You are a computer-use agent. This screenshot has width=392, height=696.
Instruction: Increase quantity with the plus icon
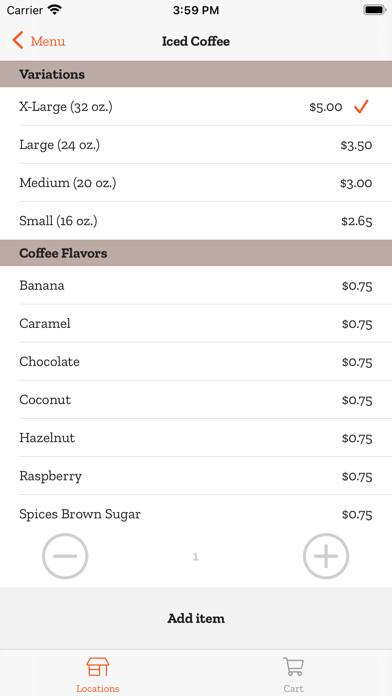[326, 556]
